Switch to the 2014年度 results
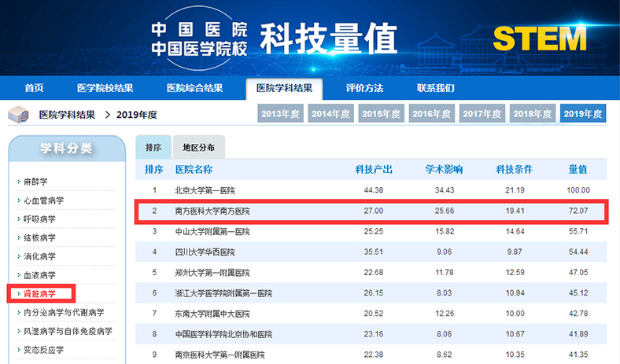The width and height of the screenshot is (620, 364). click(x=331, y=113)
